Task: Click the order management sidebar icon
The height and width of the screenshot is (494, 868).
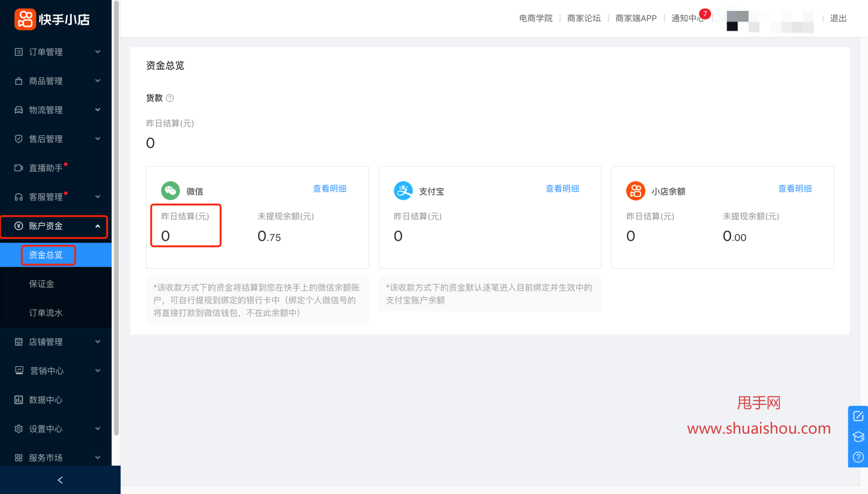Action: click(x=18, y=52)
